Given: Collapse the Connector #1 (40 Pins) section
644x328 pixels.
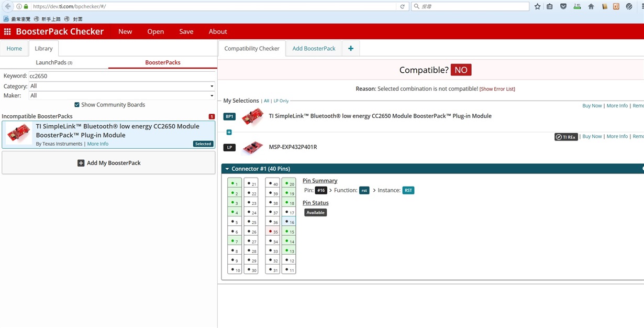Looking at the screenshot, I should click(x=226, y=169).
